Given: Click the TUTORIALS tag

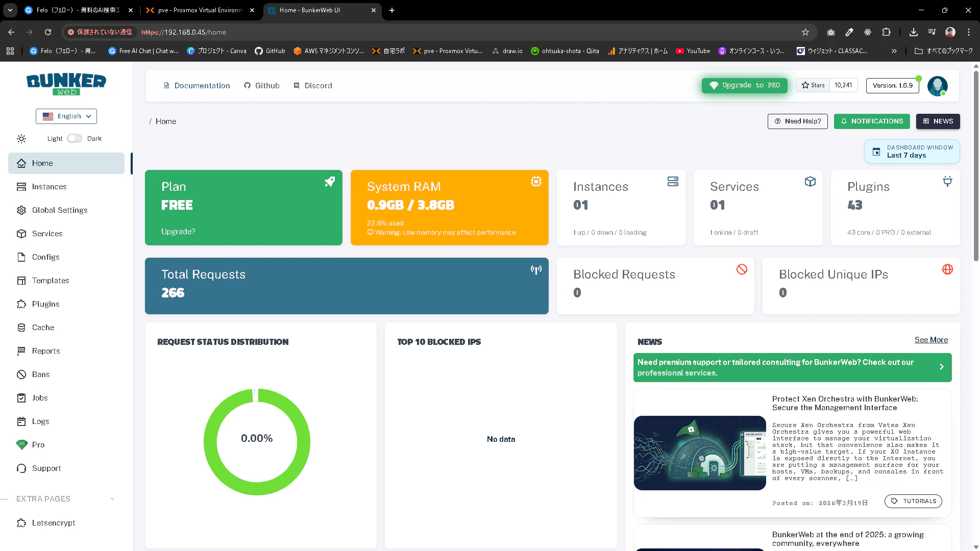Looking at the screenshot, I should [x=913, y=501].
